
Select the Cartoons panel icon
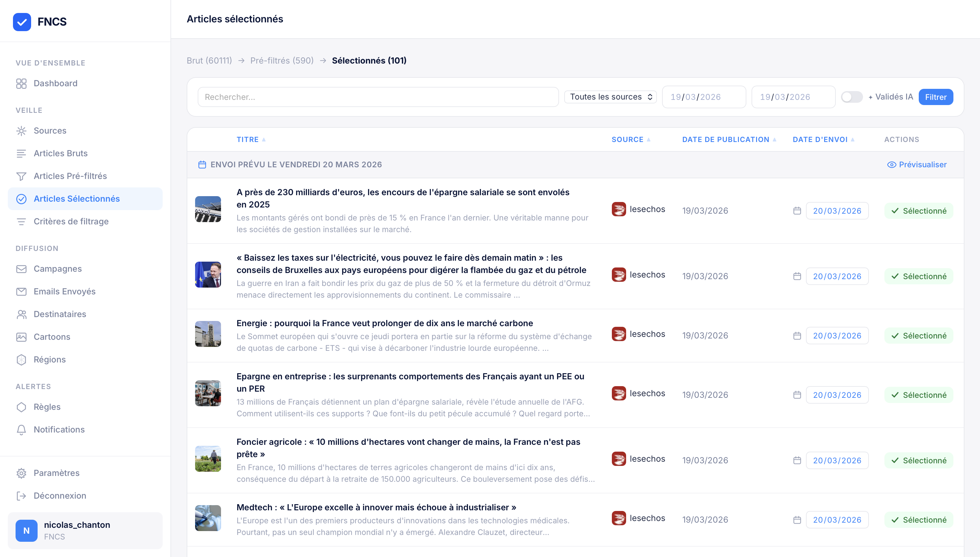(21, 337)
